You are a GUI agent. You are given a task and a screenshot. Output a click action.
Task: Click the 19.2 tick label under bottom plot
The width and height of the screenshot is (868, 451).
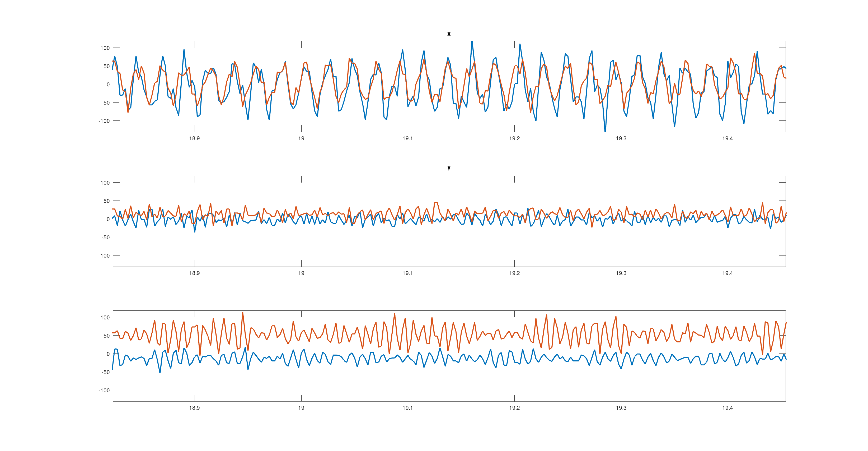click(514, 408)
